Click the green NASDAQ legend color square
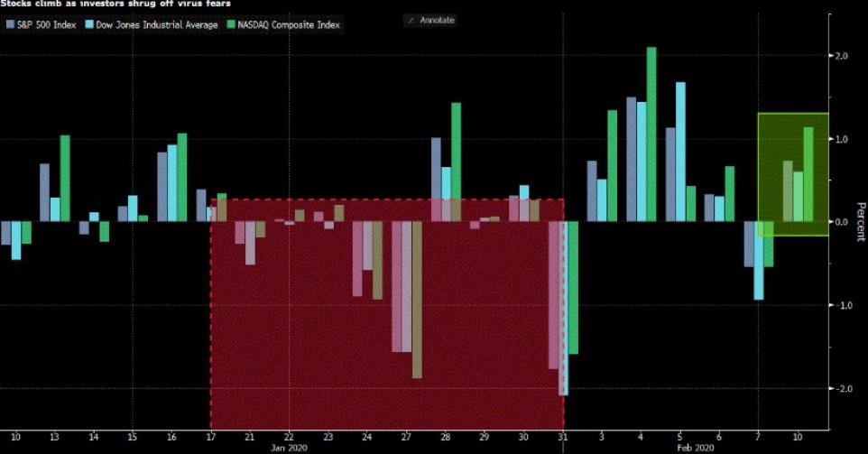The width and height of the screenshot is (868, 454). point(230,25)
